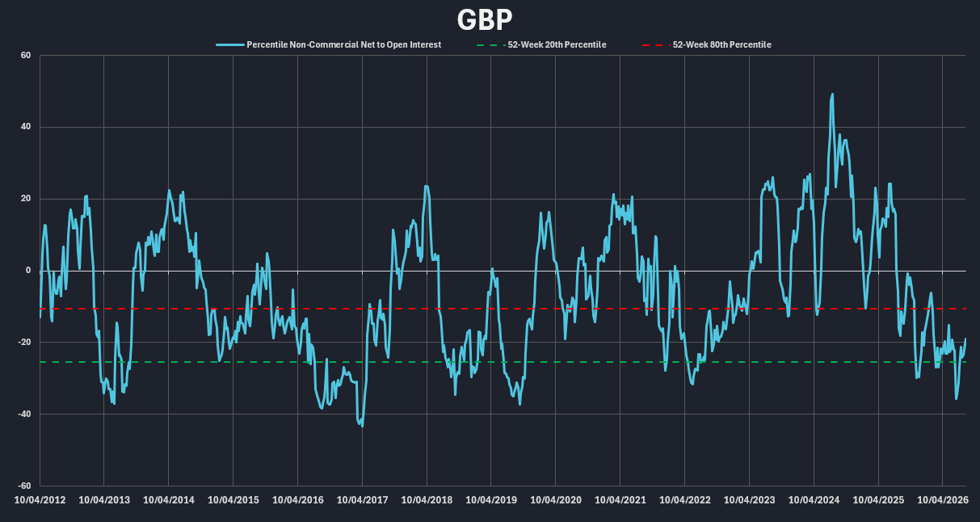
Task: Click the y-axis label 40
Action: (25, 127)
